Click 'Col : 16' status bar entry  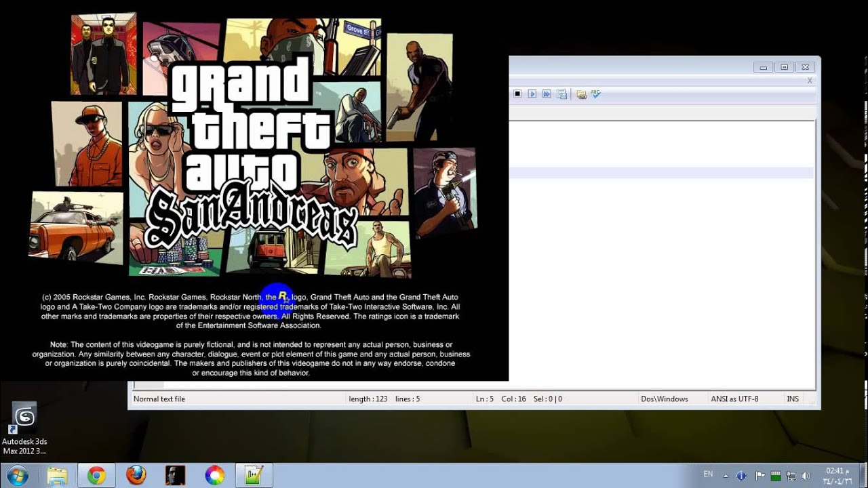(x=514, y=399)
